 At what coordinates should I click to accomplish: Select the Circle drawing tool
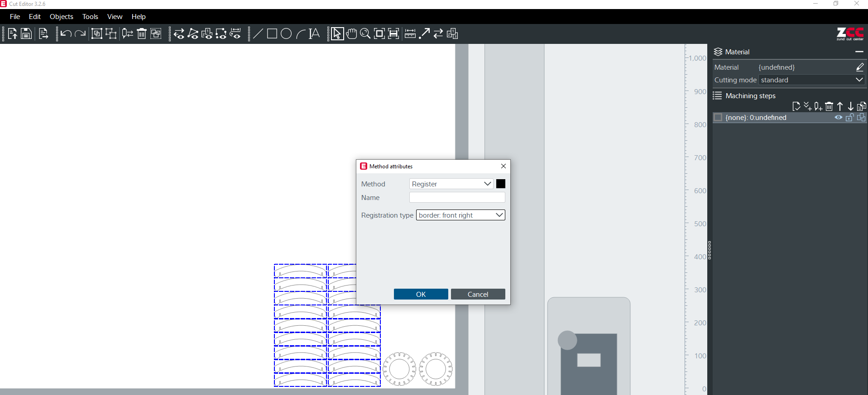tap(286, 33)
